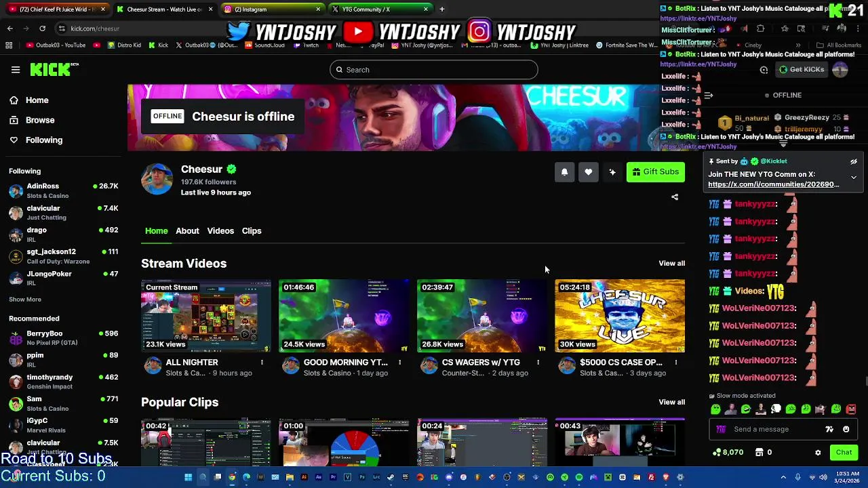Image resolution: width=868 pixels, height=488 pixels.
Task: Open clavicular Just Chatting followed channel
Action: (x=63, y=213)
